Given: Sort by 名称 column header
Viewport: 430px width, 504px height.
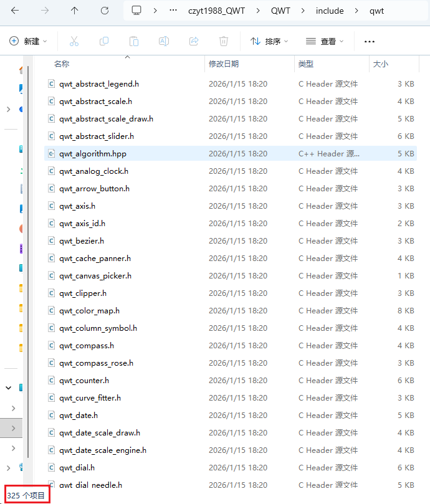Looking at the screenshot, I should click(x=62, y=64).
